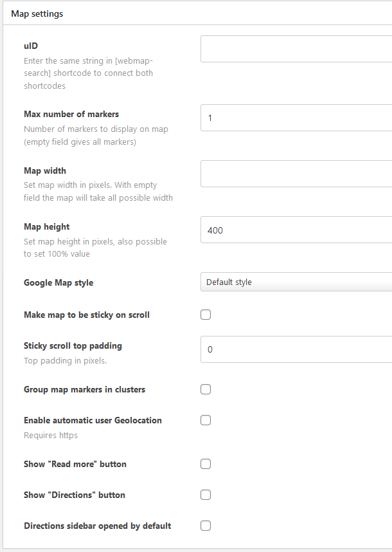Tick the Group map markers in clusters checkbox
The height and width of the screenshot is (552, 392).
(x=206, y=389)
